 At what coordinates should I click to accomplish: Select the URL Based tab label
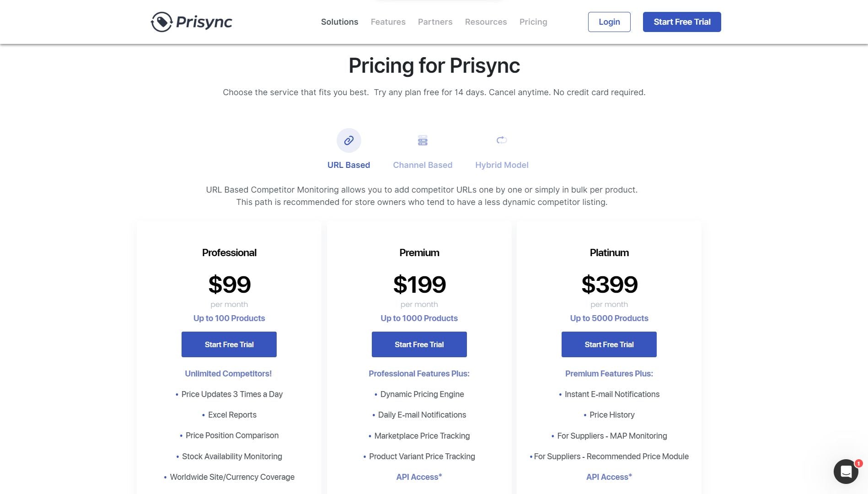tap(348, 165)
